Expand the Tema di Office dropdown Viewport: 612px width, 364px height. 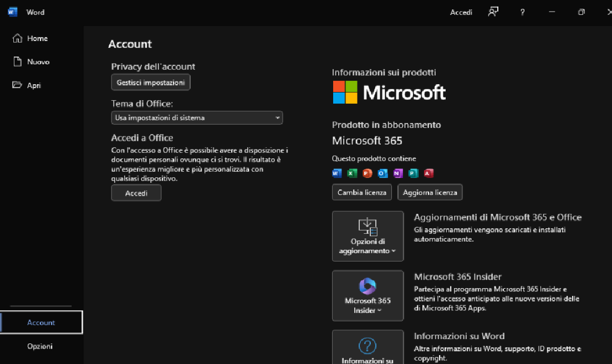197,117
